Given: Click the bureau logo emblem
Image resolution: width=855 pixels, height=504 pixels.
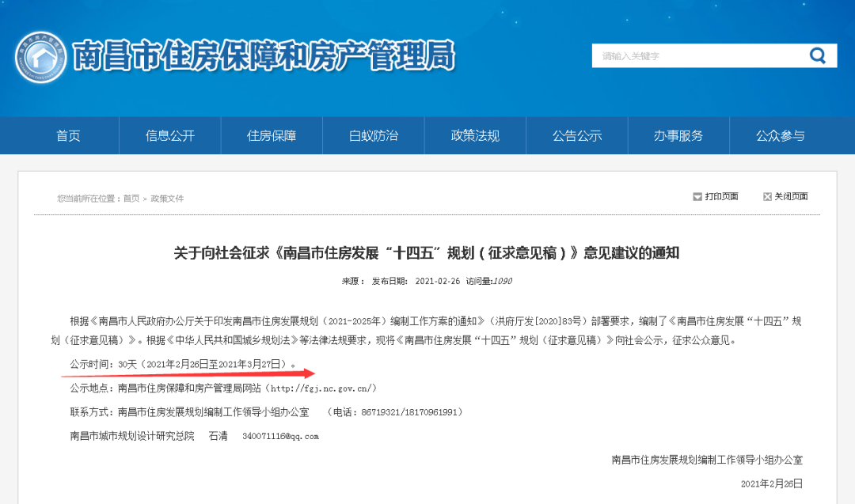Looking at the screenshot, I should pyautogui.click(x=41, y=57).
